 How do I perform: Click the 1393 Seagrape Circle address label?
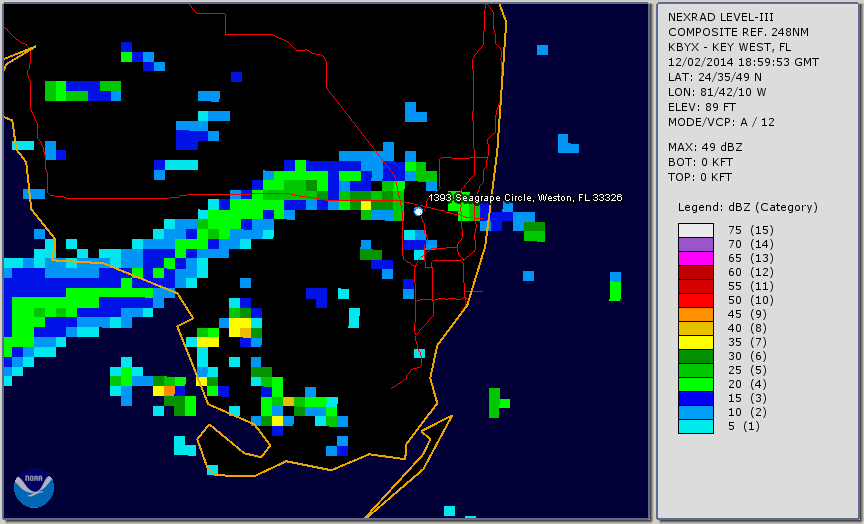point(525,198)
